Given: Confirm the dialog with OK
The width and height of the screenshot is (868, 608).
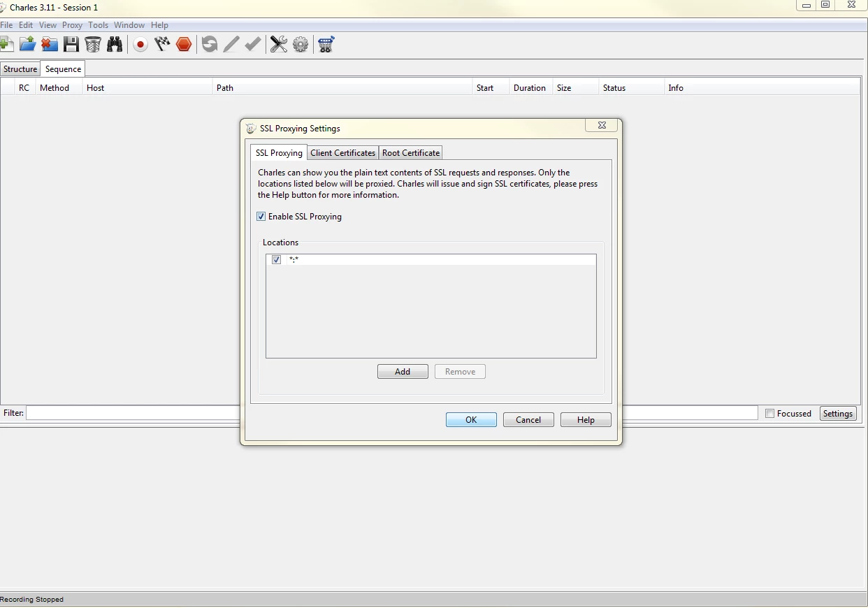Looking at the screenshot, I should [471, 420].
